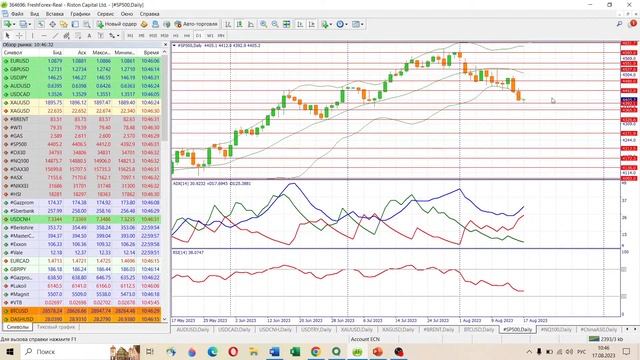This screenshot has height=360, width=640.
Task: Switch chart to candlesticks type
Action: pos(239,24)
